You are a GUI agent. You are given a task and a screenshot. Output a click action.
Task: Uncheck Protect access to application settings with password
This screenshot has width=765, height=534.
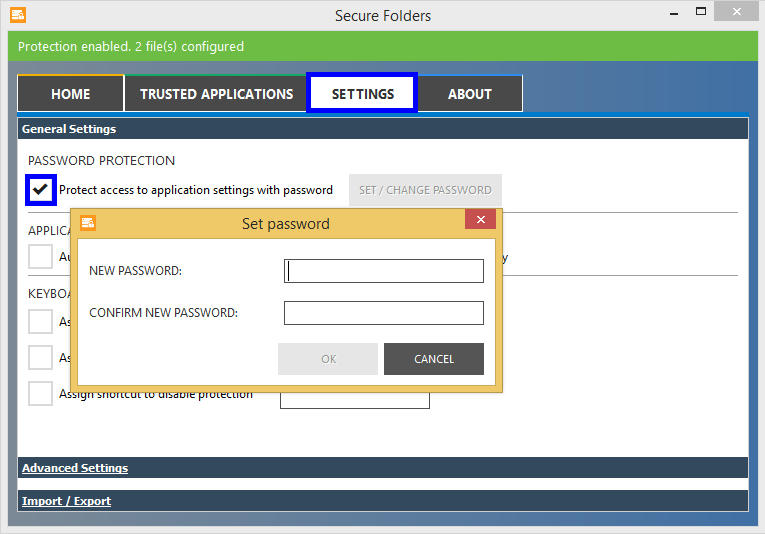[x=40, y=190]
